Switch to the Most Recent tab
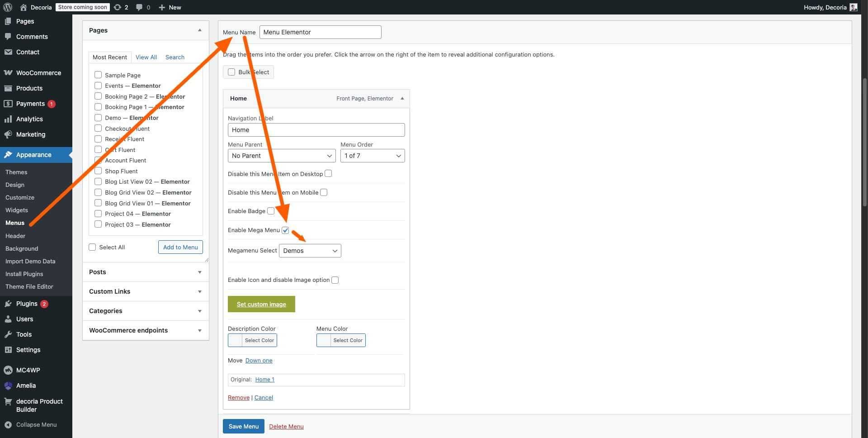868x438 pixels. [x=110, y=57]
